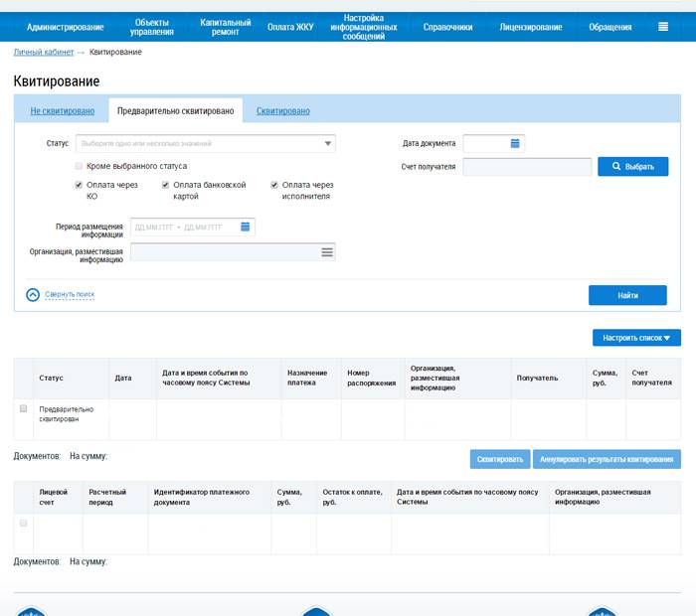Open the Оплата ЖКУ menu
The width and height of the screenshot is (696, 616).
pyautogui.click(x=290, y=27)
